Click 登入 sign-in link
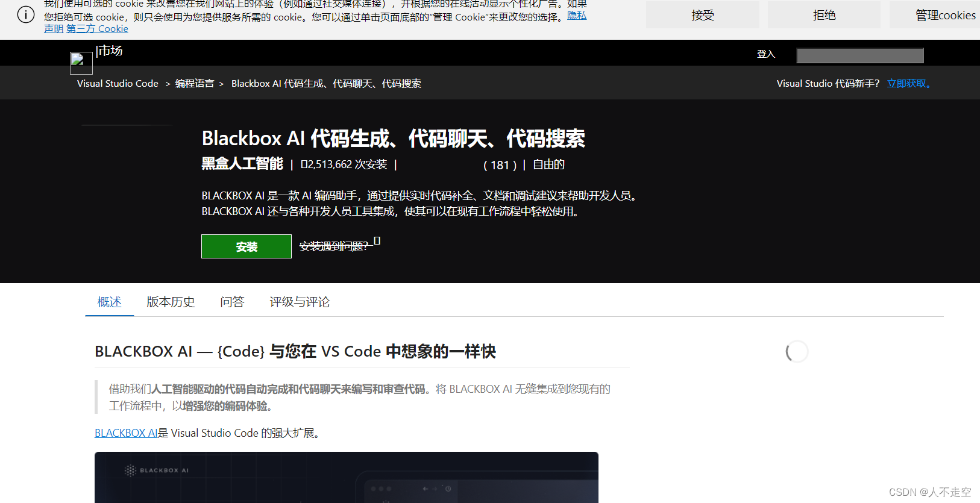Screen dimensions: 980x503 [x=765, y=54]
